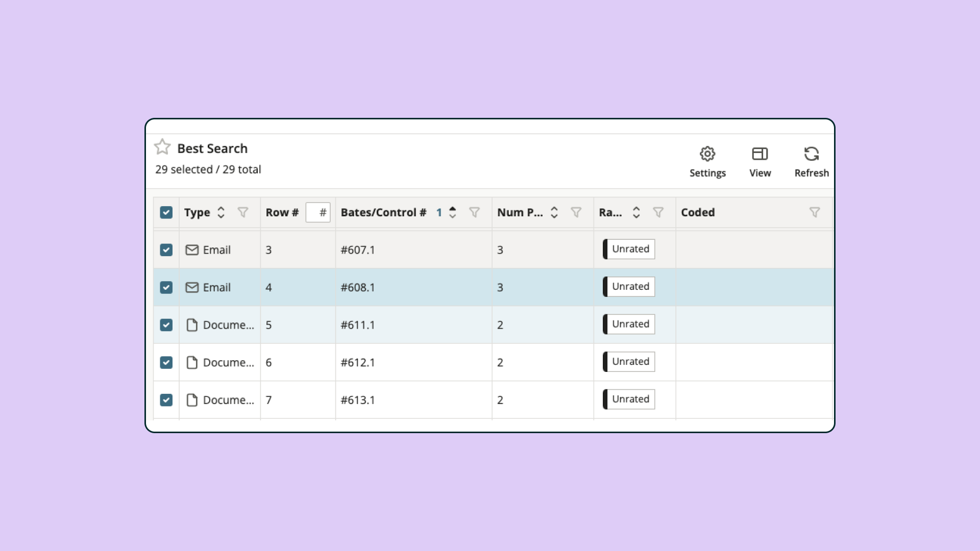Click the sort arrows on the Type column
This screenshot has height=551, width=980.
(x=221, y=212)
